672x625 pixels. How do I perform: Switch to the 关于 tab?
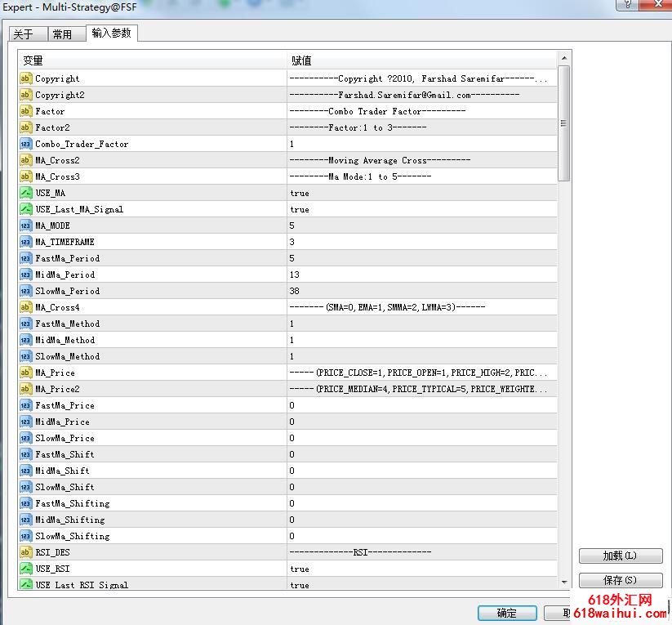point(24,34)
